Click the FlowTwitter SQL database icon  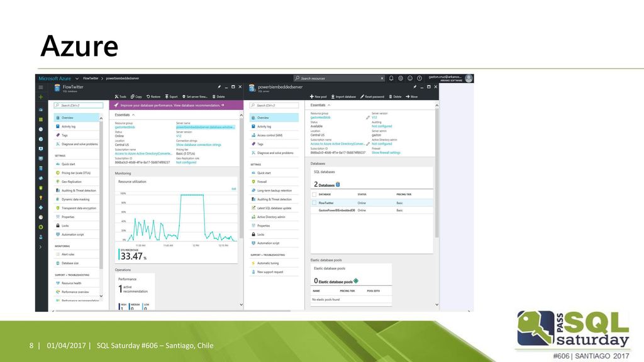(x=57, y=88)
